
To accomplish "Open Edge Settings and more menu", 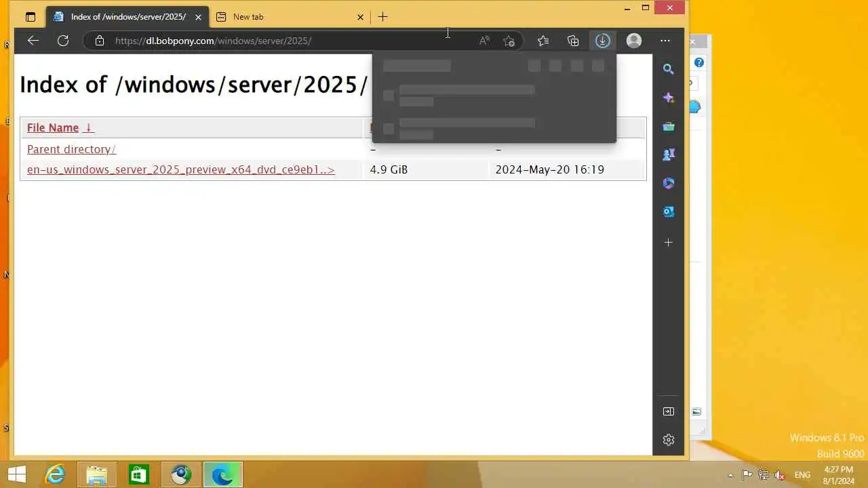I will 665,41.
